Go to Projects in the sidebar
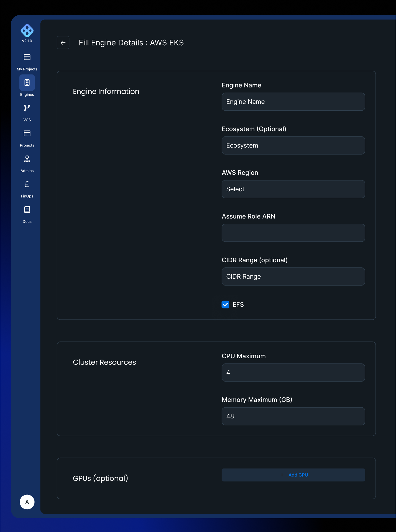 [27, 138]
